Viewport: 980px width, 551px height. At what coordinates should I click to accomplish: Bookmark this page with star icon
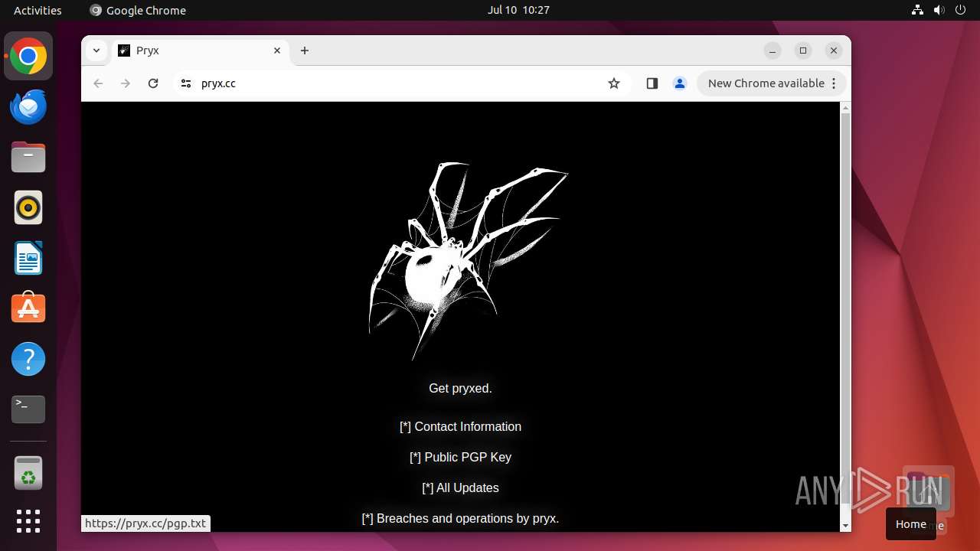614,83
